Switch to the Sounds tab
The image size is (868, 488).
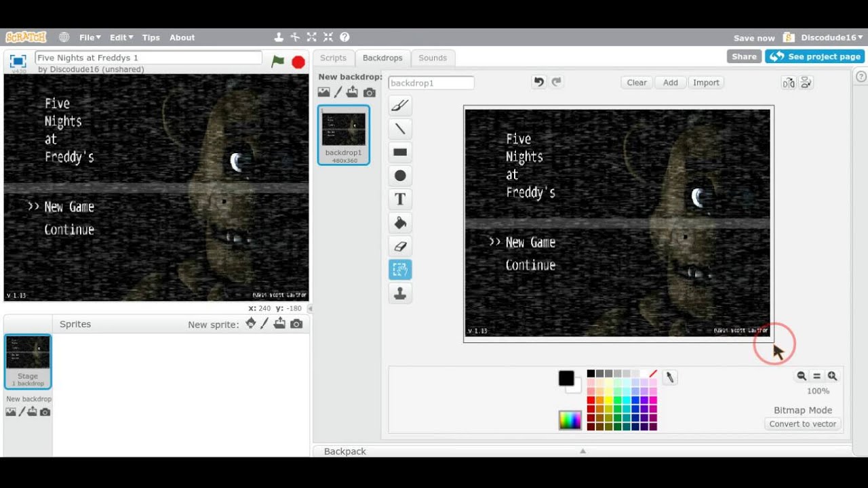(x=433, y=58)
